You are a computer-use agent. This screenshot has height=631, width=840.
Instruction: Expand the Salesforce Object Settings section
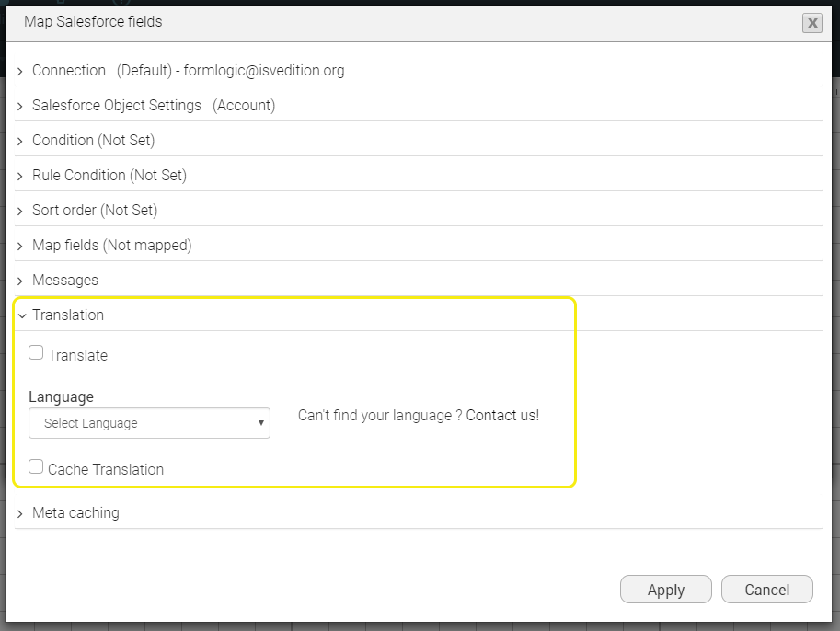[20, 105]
